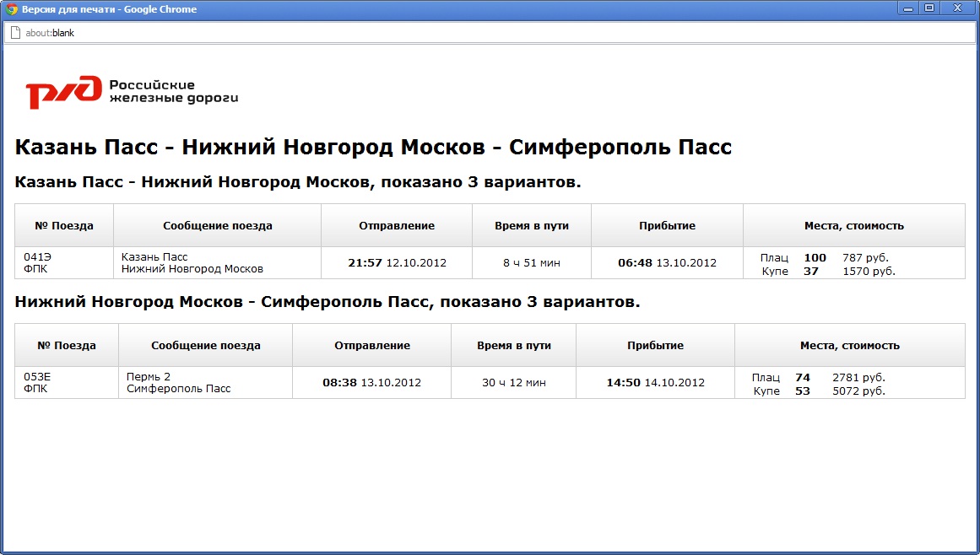Viewport: 980px width, 555px height.
Task: Close the print version window
Action: 958,8
